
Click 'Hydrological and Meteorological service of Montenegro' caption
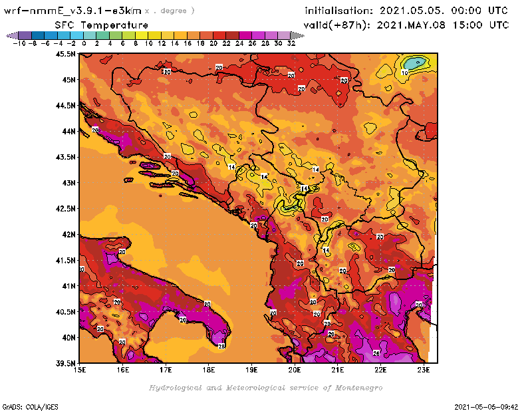tap(265, 388)
